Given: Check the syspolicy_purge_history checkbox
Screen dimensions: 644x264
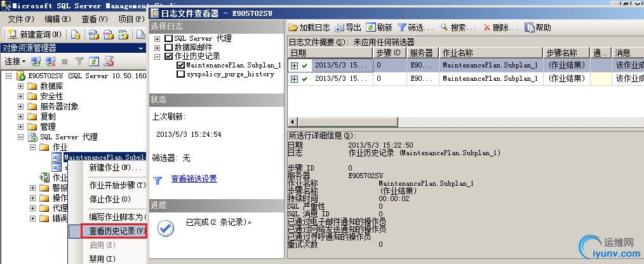Looking at the screenshot, I should pos(180,74).
